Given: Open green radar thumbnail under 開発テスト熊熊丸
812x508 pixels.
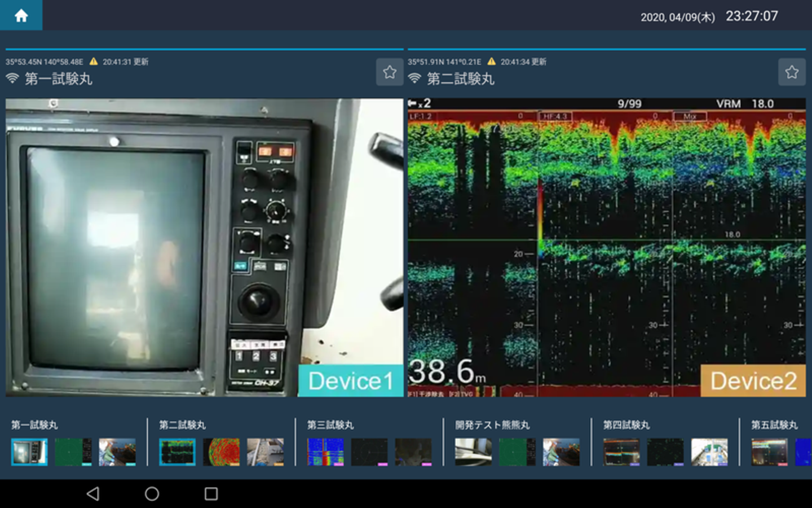Looking at the screenshot, I should point(517,452).
